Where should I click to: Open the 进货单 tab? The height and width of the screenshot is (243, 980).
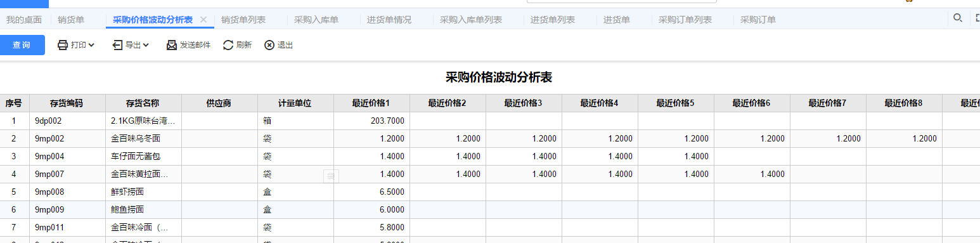pos(617,20)
